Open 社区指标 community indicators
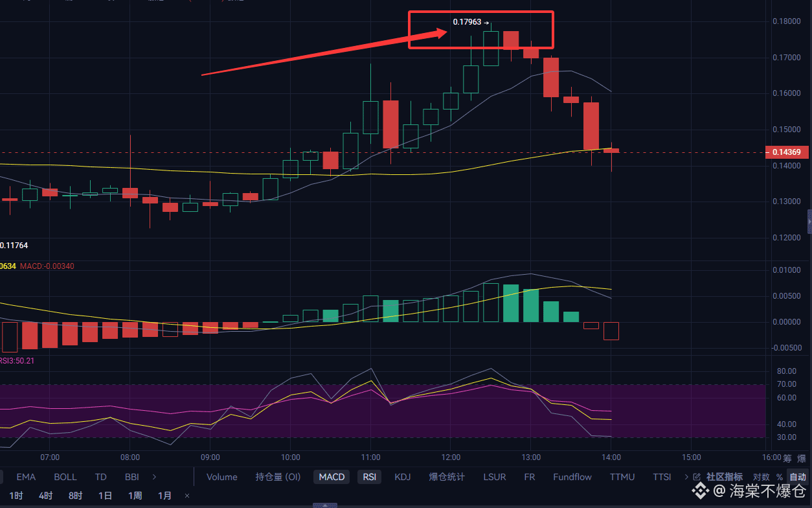 coord(725,477)
